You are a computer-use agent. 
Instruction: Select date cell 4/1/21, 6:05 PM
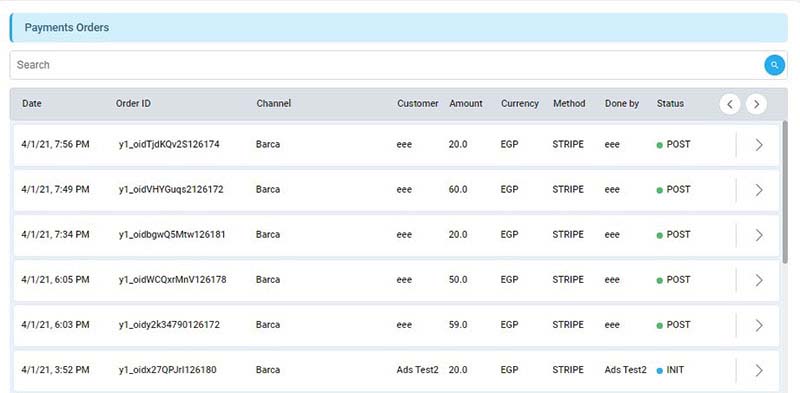tap(55, 280)
